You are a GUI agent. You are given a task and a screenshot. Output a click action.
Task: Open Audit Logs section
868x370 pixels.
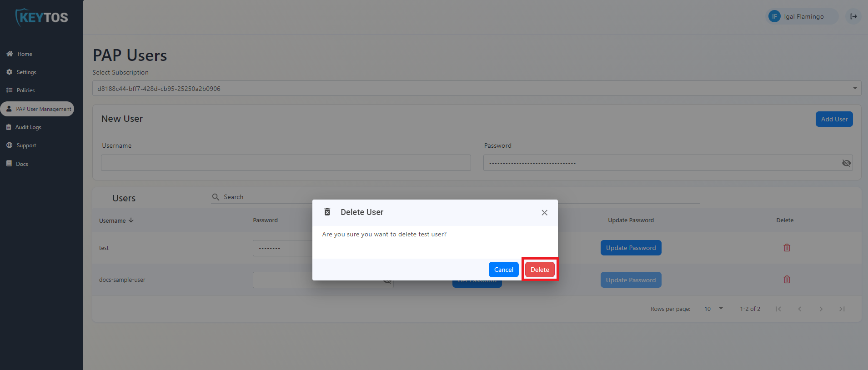(28, 127)
